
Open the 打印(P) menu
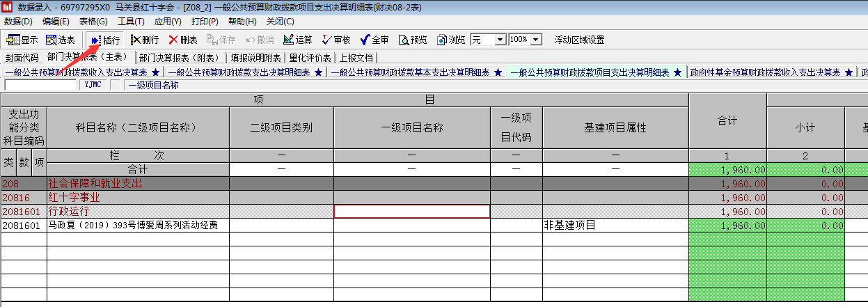point(205,22)
